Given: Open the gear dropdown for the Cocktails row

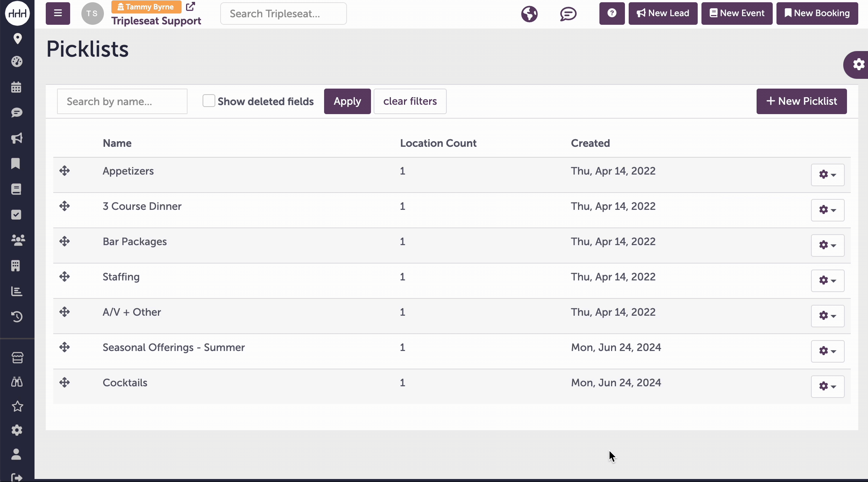Looking at the screenshot, I should pos(827,387).
